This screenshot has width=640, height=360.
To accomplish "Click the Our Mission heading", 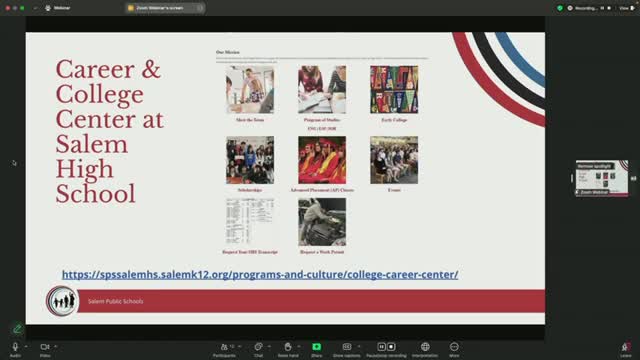I will [x=228, y=52].
